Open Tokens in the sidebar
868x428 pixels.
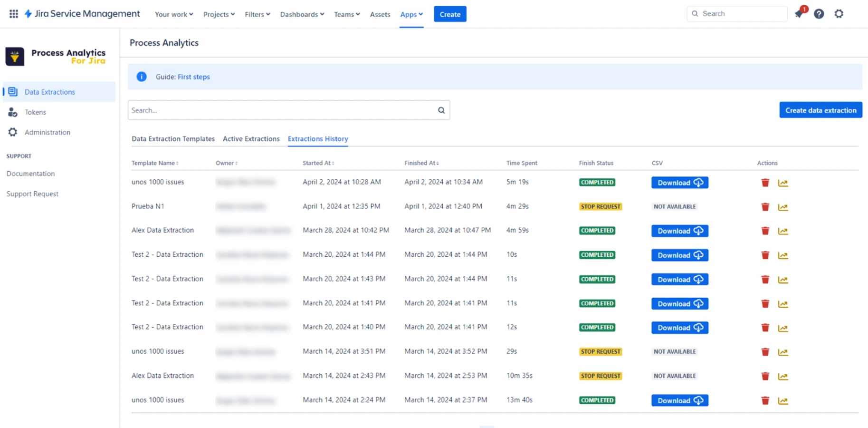pos(35,112)
